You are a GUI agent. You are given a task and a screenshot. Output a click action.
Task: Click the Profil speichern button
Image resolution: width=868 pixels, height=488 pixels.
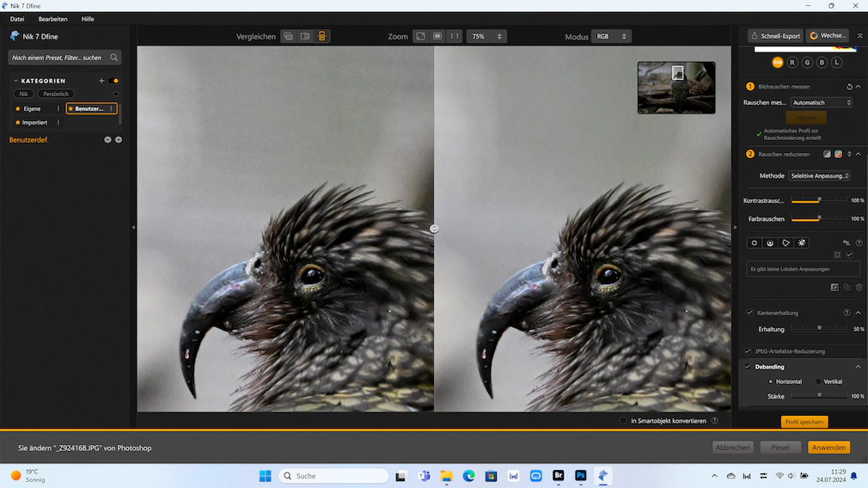pos(804,422)
